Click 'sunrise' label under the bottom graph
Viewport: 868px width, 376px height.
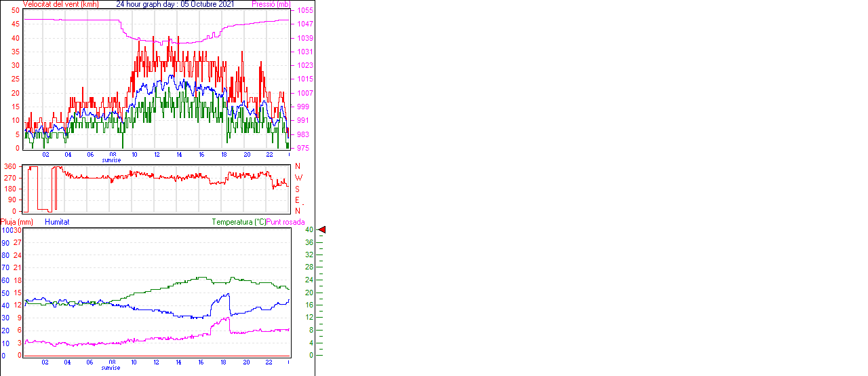[x=111, y=368]
